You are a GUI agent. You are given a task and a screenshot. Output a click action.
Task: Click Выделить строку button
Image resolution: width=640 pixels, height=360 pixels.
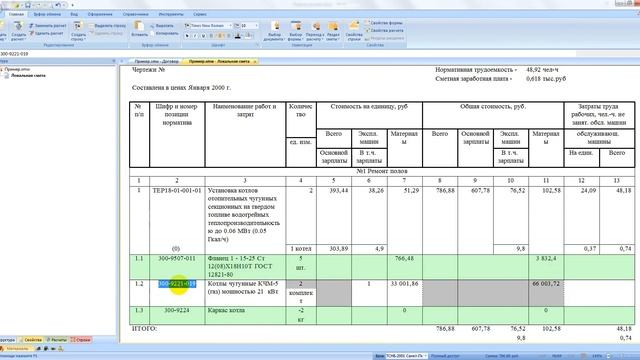click(x=108, y=26)
